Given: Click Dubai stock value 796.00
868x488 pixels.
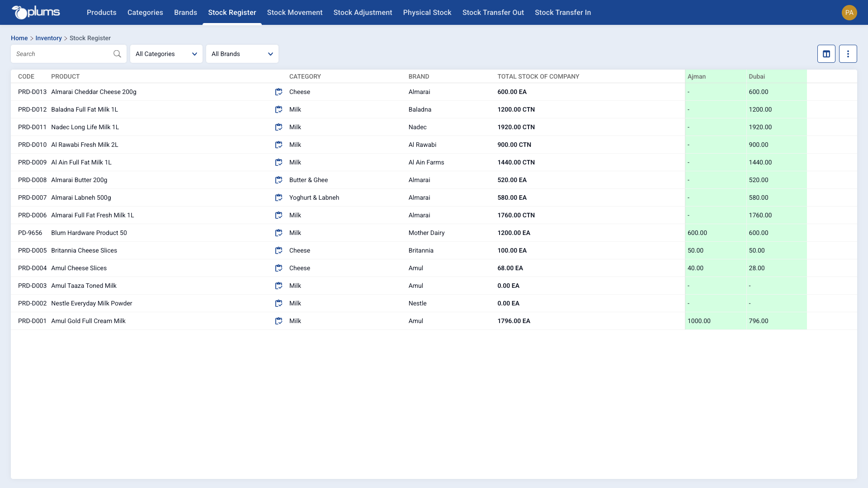Looking at the screenshot, I should click(x=759, y=321).
